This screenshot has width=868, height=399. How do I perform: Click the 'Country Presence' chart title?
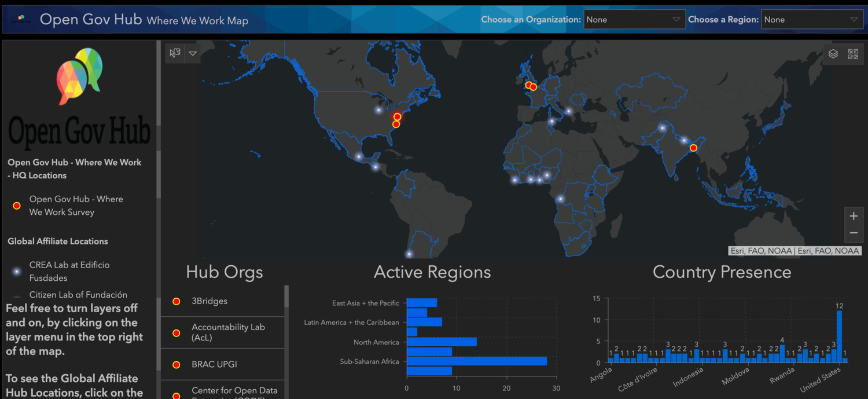click(722, 272)
